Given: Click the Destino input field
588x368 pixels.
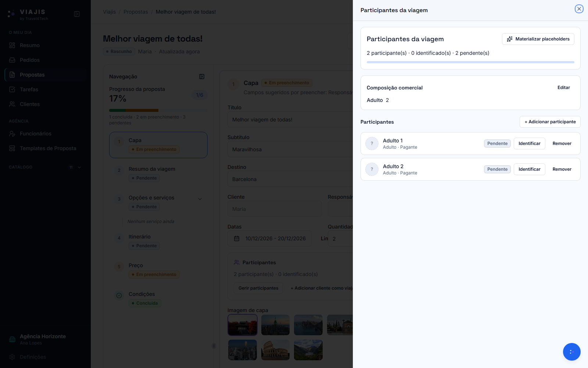Looking at the screenshot, I should (x=290, y=179).
